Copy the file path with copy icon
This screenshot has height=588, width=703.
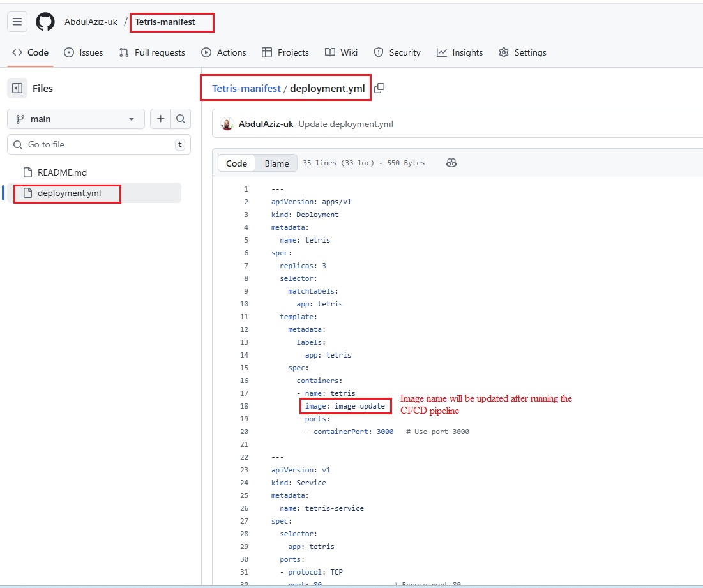point(379,88)
